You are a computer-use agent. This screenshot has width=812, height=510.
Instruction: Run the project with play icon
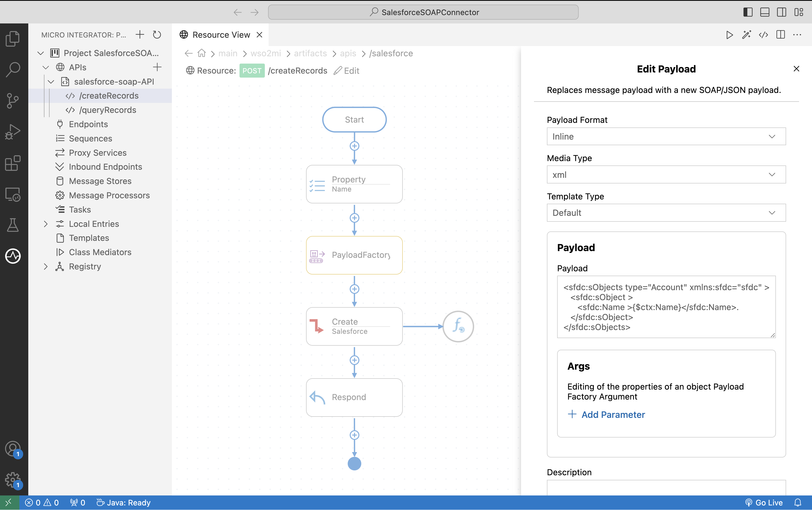729,35
